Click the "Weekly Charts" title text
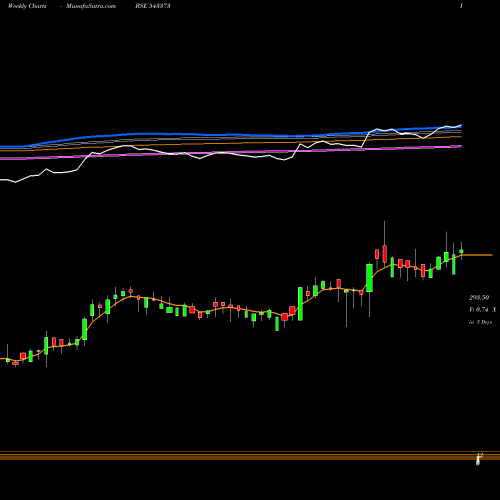Image resolution: width=500 pixels, height=500 pixels. click(27, 6)
